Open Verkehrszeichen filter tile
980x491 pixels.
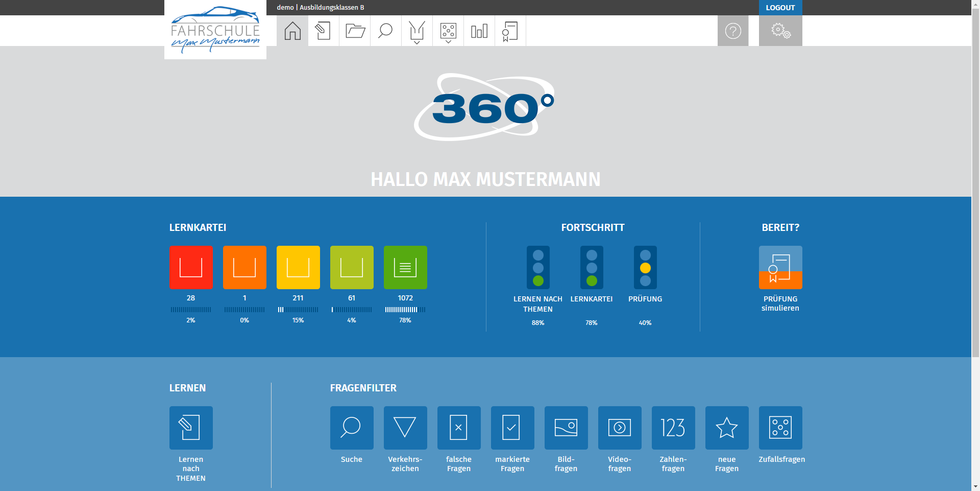point(405,428)
